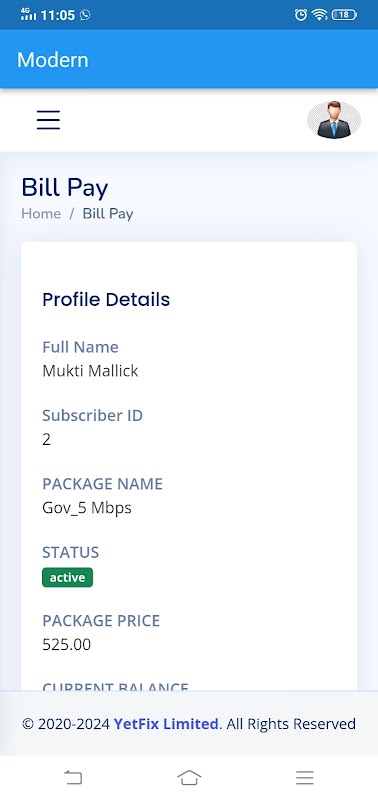This screenshot has width=378, height=800.
Task: Open the hamburger navigation menu
Action: (48, 120)
